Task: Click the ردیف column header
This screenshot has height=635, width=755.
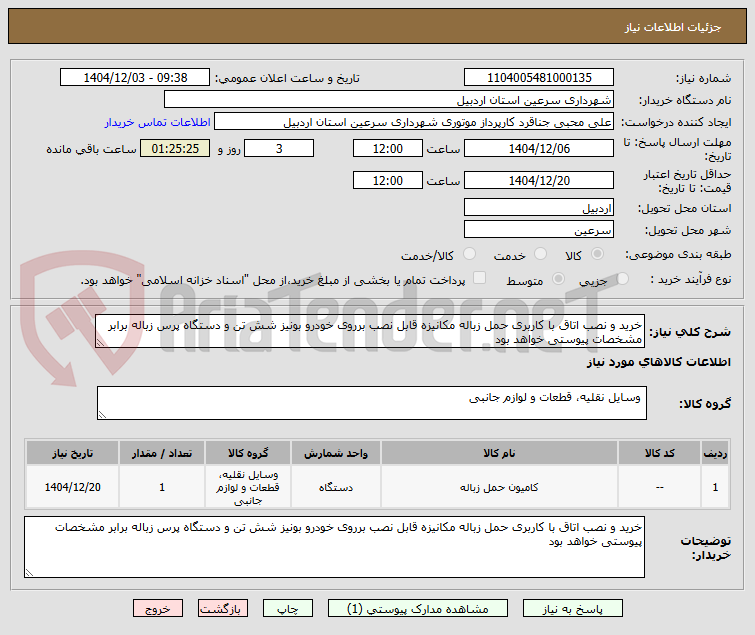Action: (x=715, y=453)
